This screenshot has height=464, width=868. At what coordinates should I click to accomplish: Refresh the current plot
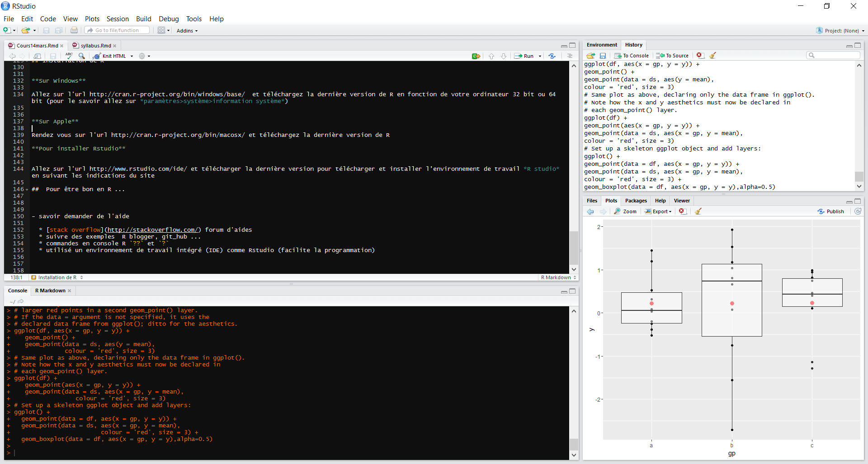point(858,211)
